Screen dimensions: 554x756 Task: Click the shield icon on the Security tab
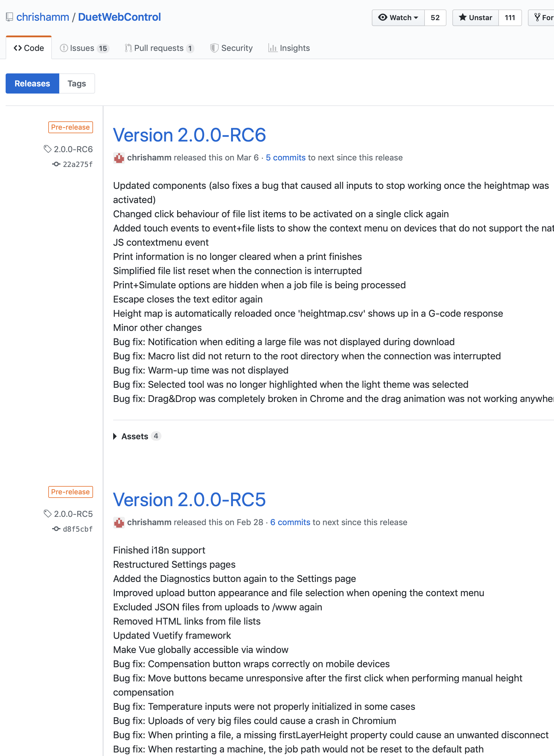coord(214,48)
